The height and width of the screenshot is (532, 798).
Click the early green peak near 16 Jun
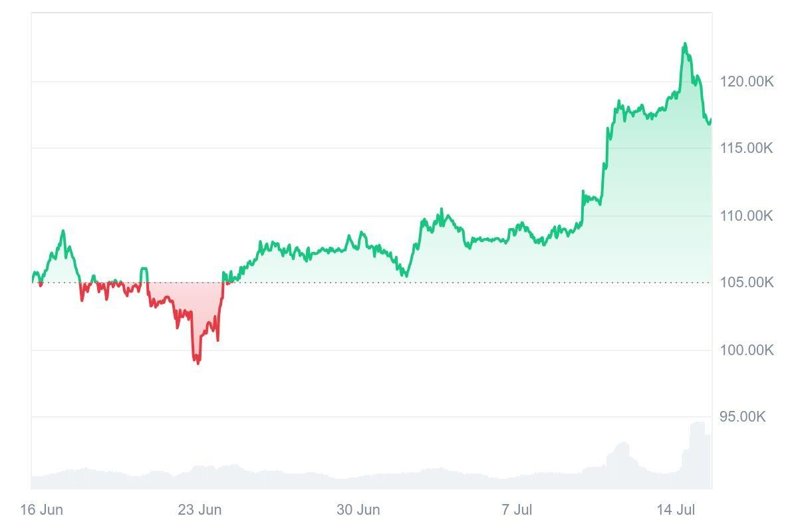[63, 231]
